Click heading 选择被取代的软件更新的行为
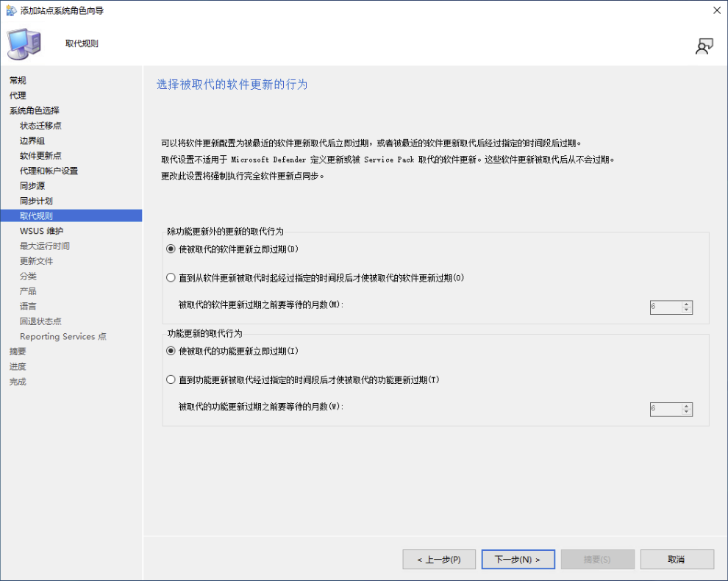The width and height of the screenshot is (728, 581). 232,84
